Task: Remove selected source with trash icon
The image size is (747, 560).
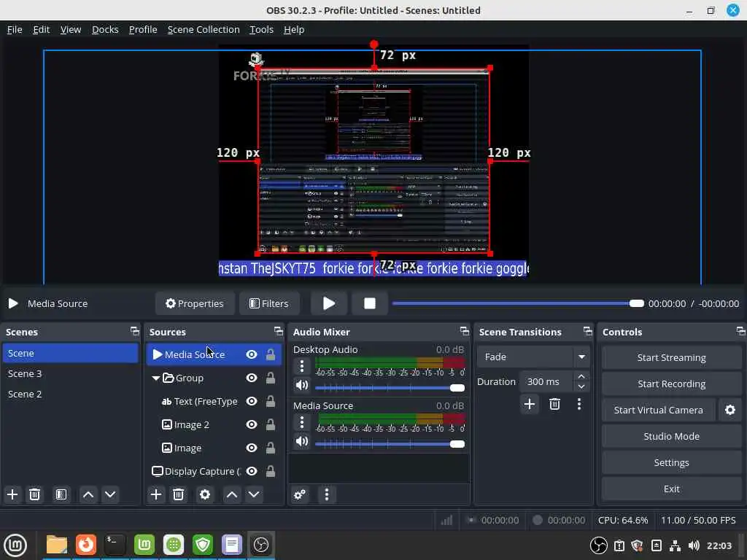Action: 178,494
